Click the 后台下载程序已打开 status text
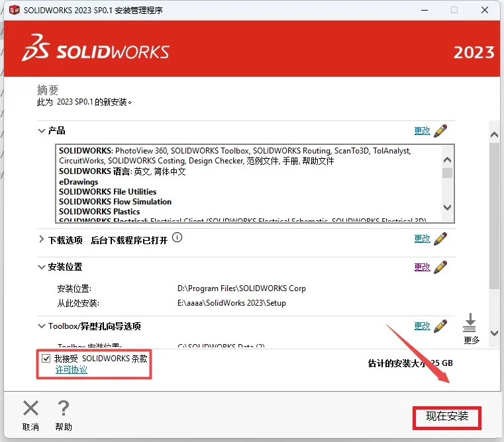 point(129,240)
